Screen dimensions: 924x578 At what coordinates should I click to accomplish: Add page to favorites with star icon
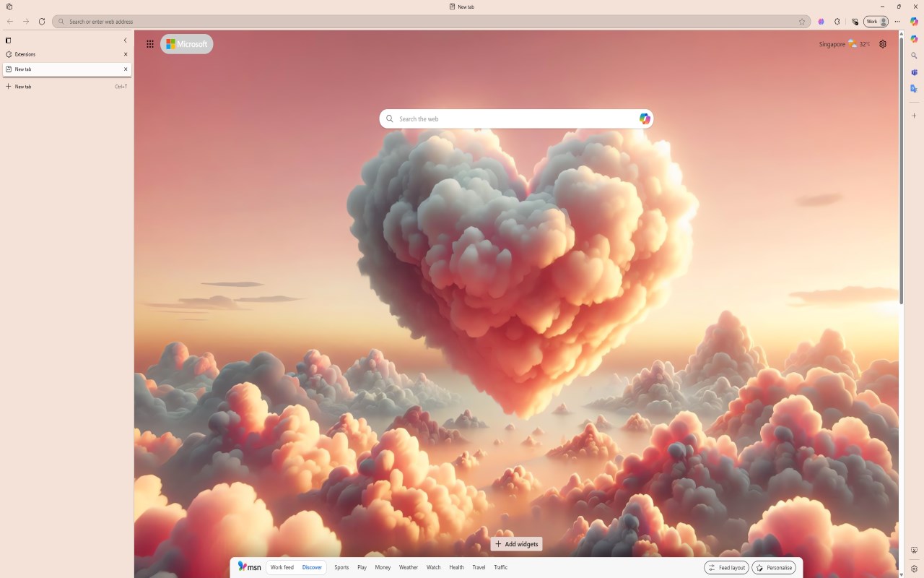click(x=802, y=22)
